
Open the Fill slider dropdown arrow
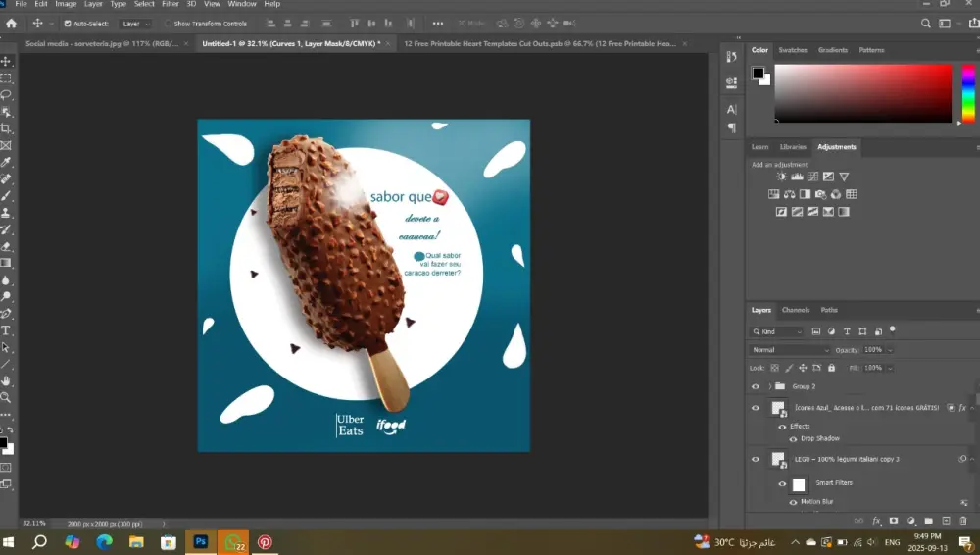[890, 368]
